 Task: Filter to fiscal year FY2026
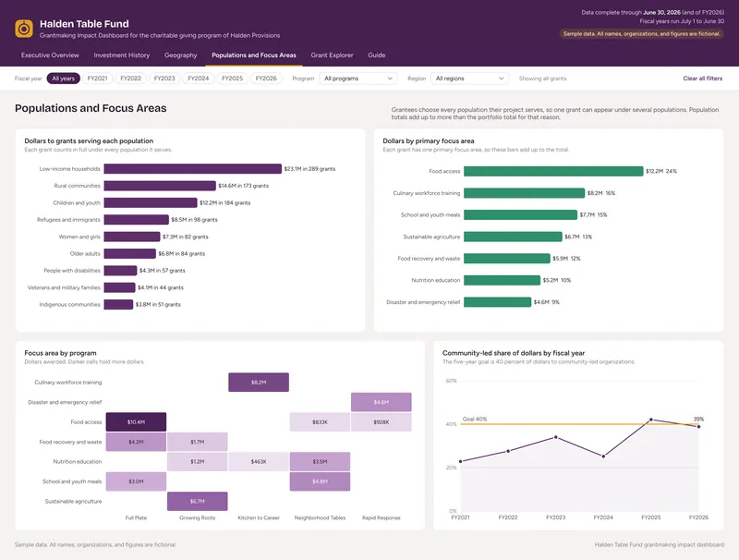click(x=266, y=79)
